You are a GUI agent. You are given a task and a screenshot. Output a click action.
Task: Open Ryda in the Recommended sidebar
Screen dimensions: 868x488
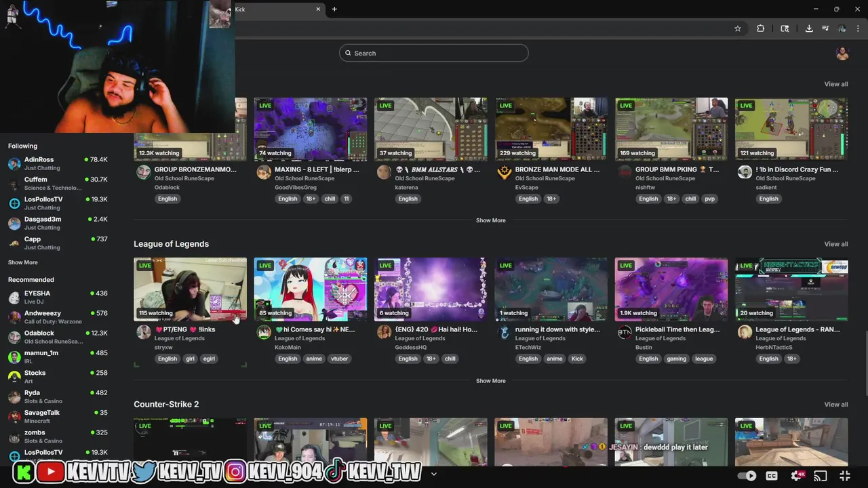58,396
